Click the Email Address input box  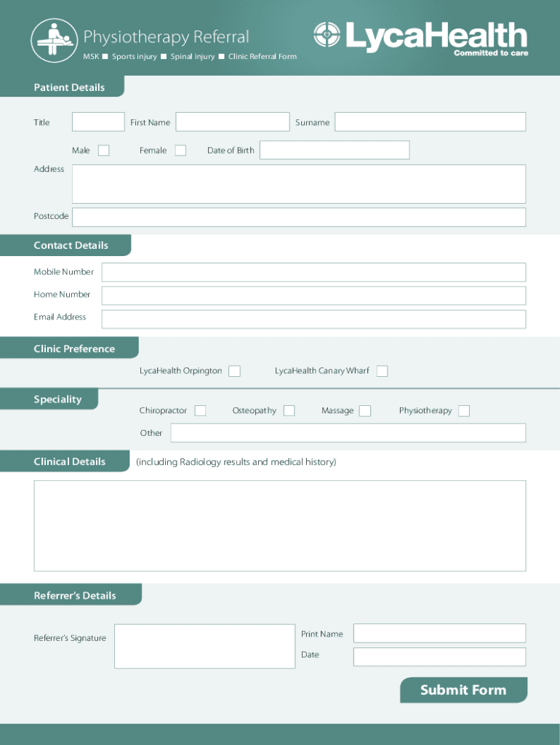click(313, 319)
